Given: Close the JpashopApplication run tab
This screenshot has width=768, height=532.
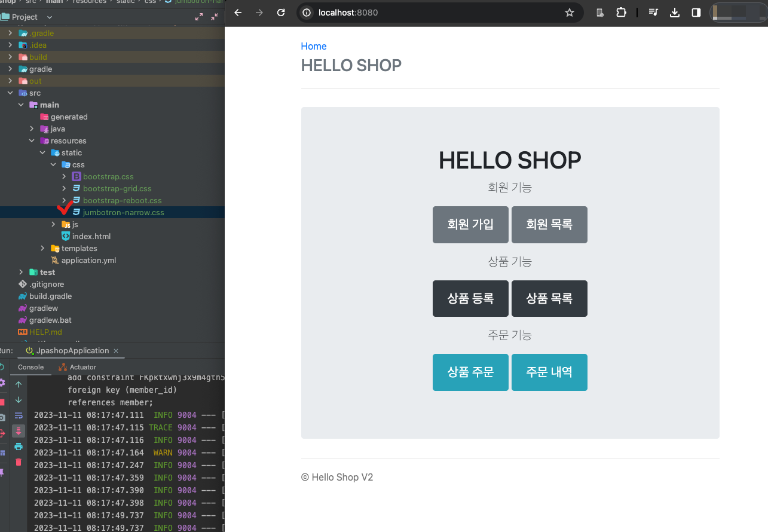Looking at the screenshot, I should 116,351.
